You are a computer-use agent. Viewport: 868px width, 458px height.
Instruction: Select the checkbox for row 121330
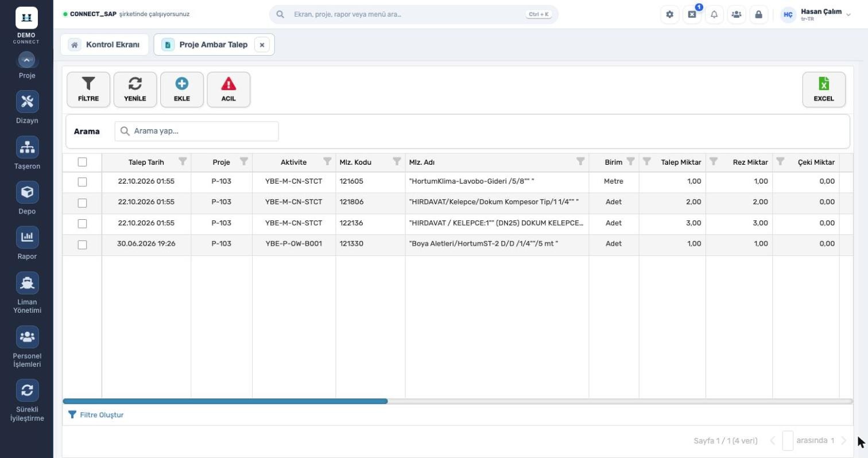point(82,244)
